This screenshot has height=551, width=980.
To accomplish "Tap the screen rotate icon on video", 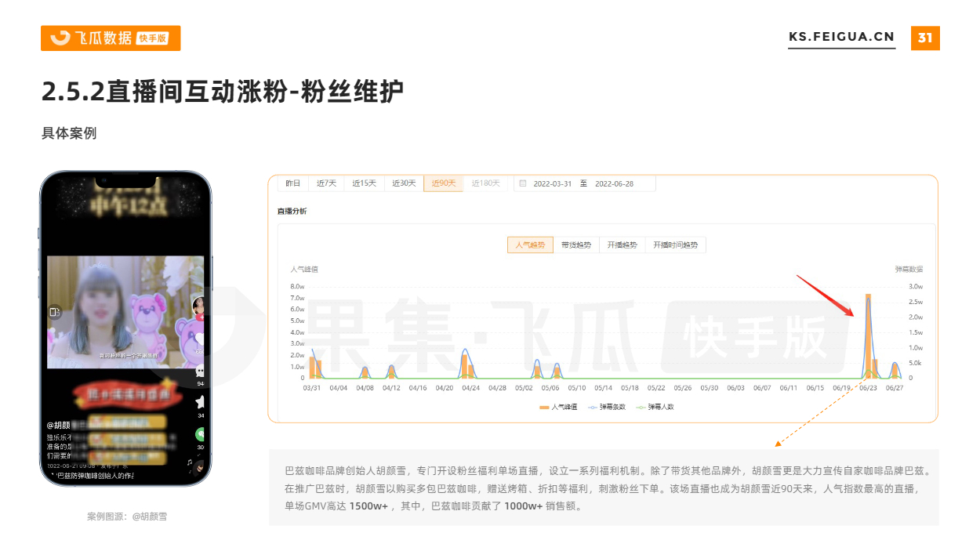I will click(x=55, y=312).
